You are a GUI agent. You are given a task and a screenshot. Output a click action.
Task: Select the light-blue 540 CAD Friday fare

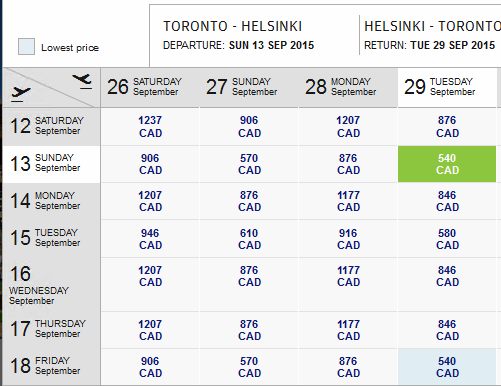point(447,367)
